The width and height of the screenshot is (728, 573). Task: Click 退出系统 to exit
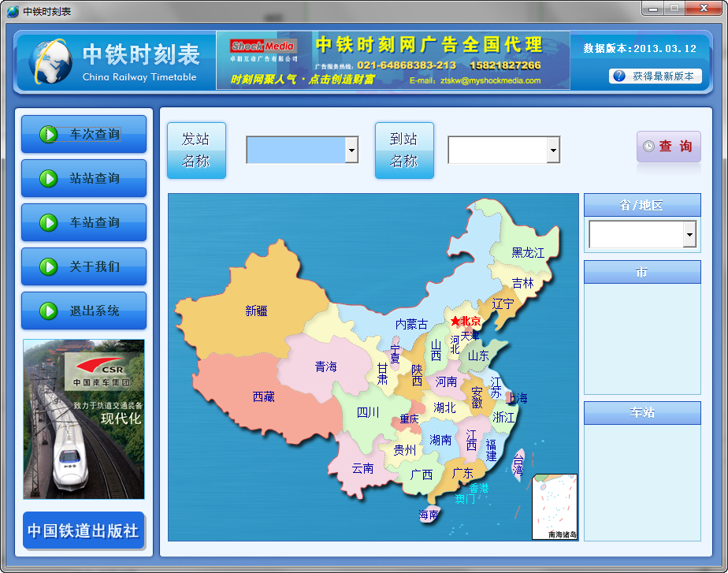coord(84,311)
